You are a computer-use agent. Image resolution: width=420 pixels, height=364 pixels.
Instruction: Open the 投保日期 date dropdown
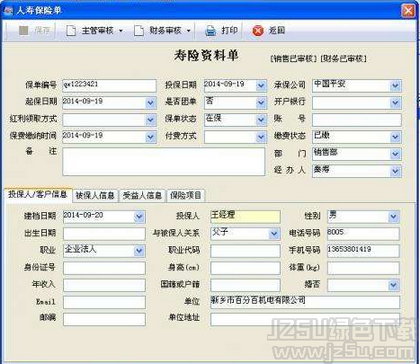(x=261, y=86)
